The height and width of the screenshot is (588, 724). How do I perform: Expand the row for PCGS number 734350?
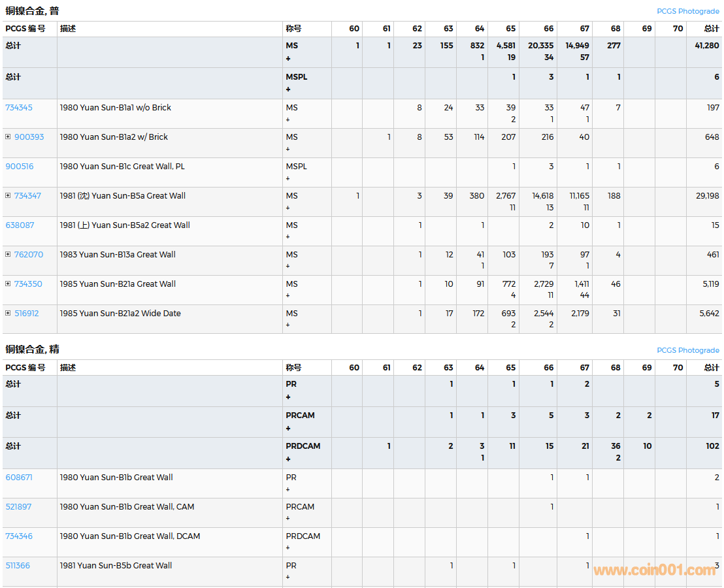click(8, 284)
